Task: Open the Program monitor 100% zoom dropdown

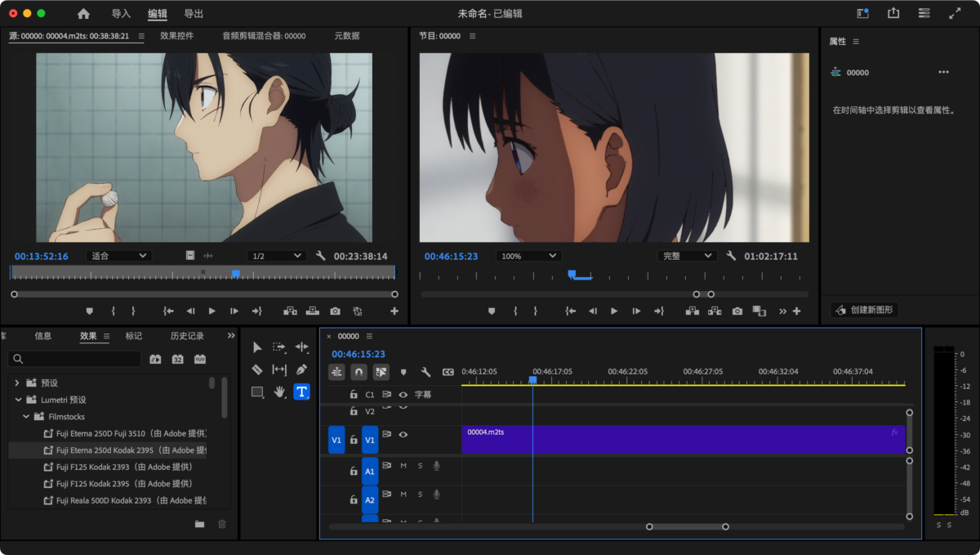Action: click(x=528, y=256)
